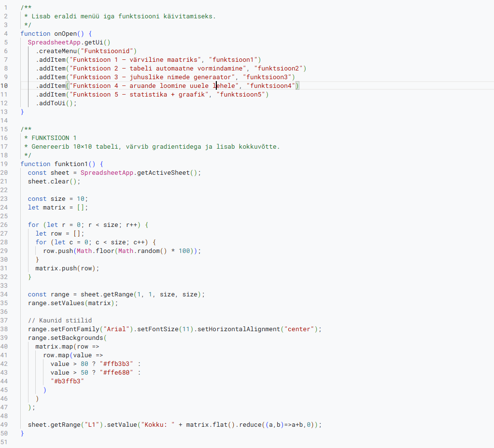
Task: Click line number 49 in the gutter
Action: coord(5,424)
